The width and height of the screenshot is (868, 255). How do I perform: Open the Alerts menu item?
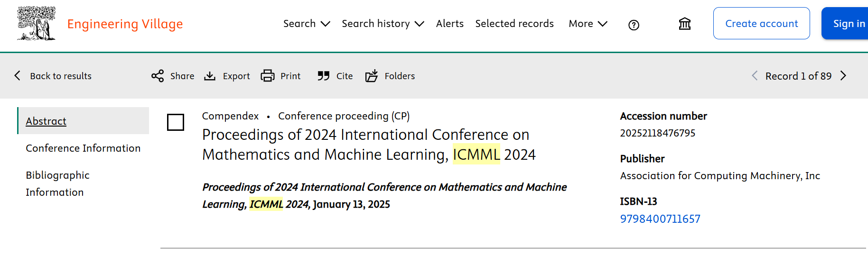click(x=450, y=24)
